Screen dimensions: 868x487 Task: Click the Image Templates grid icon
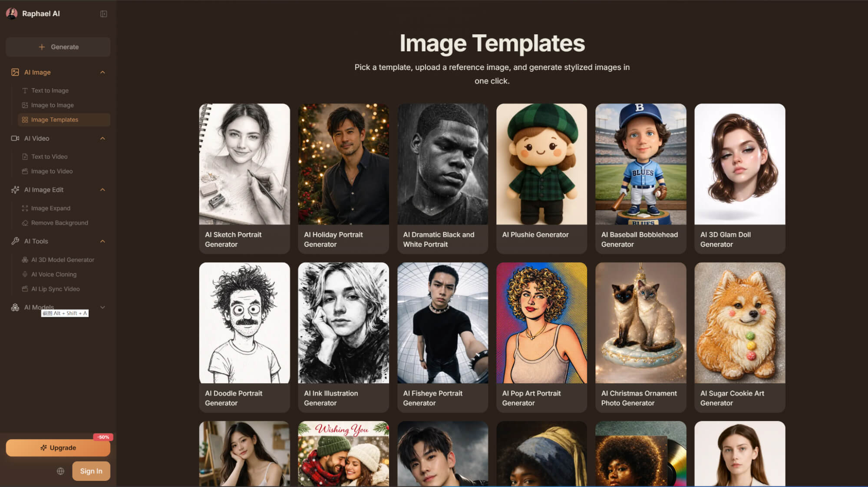[25, 119]
